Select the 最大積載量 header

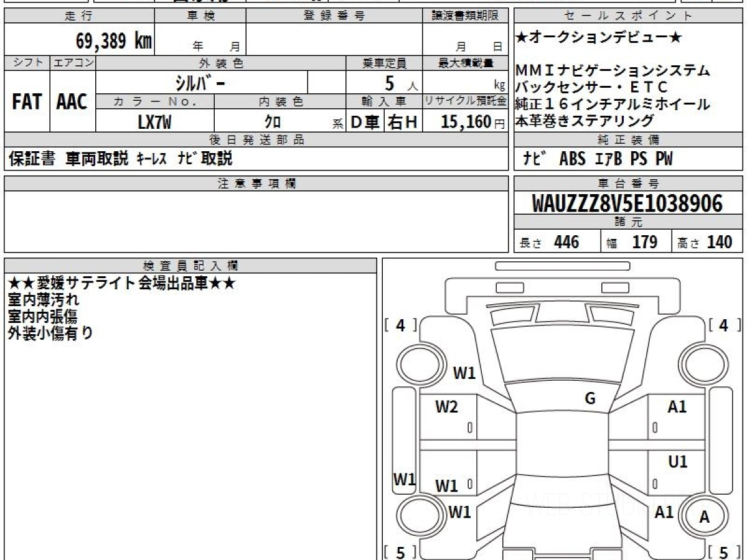(465, 63)
